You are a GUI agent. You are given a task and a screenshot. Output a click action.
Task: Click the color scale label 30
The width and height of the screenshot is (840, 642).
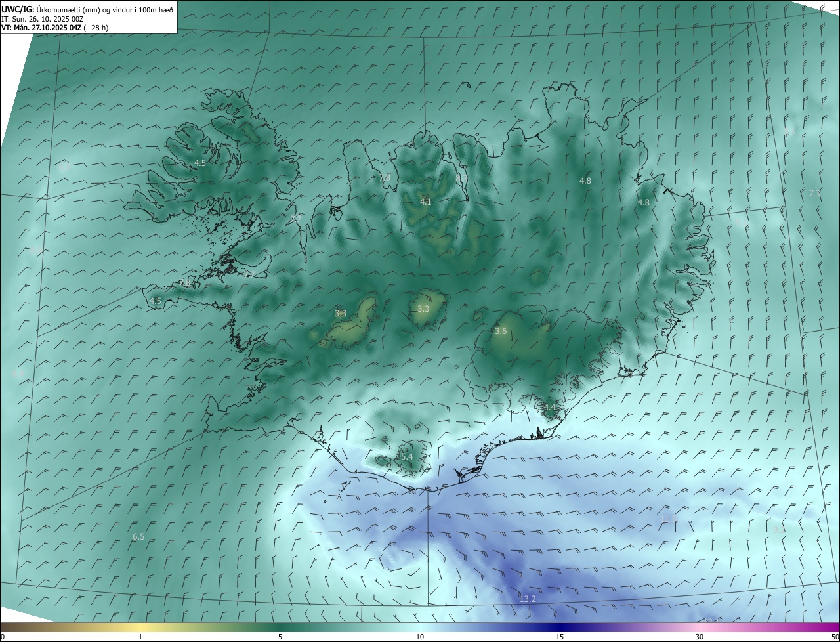coord(700,637)
